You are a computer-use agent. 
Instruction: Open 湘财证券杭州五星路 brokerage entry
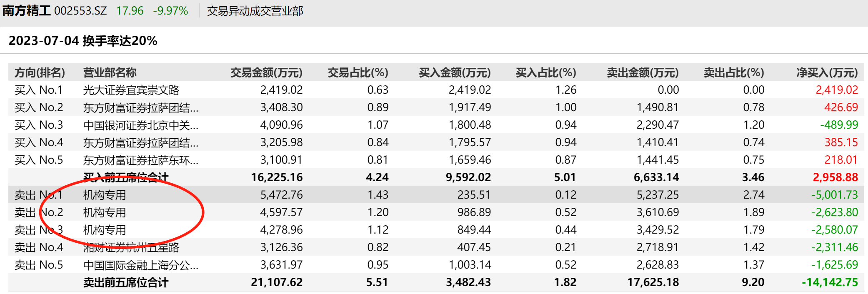[131, 247]
